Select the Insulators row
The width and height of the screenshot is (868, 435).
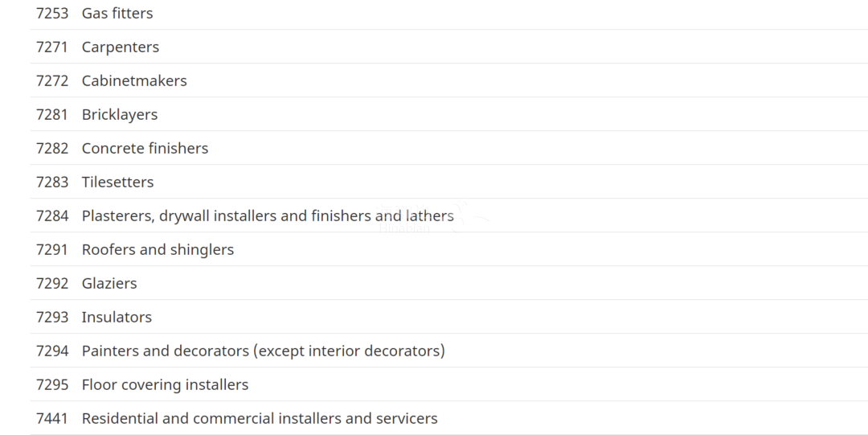pos(449,317)
